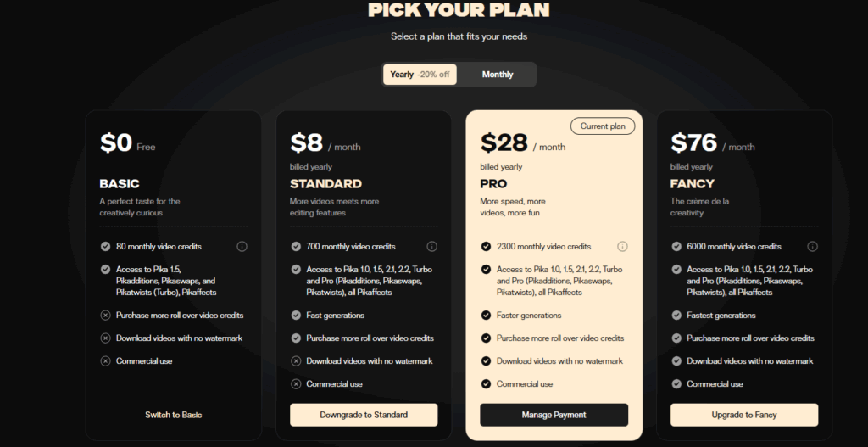Click checkmark icon beside Pro plan Faster generations
This screenshot has height=447, width=868.
pyautogui.click(x=486, y=316)
